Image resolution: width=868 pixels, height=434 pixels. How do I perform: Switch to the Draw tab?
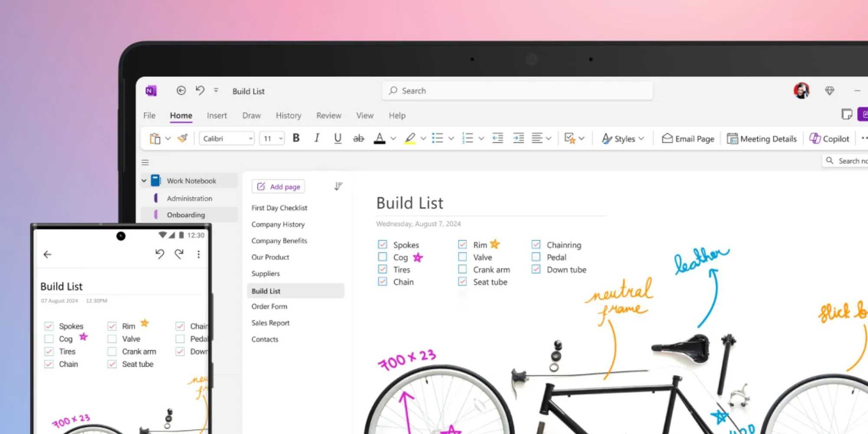point(251,115)
